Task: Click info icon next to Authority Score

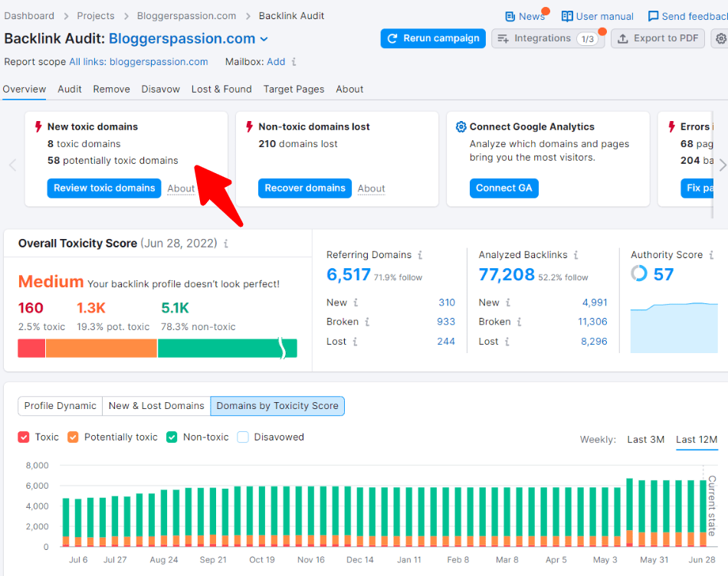Action: pyautogui.click(x=712, y=255)
